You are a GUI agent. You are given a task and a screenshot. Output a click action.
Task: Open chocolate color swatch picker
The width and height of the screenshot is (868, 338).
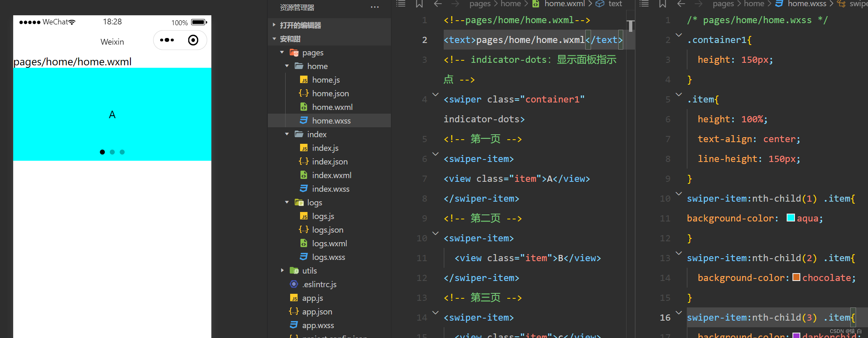797,277
